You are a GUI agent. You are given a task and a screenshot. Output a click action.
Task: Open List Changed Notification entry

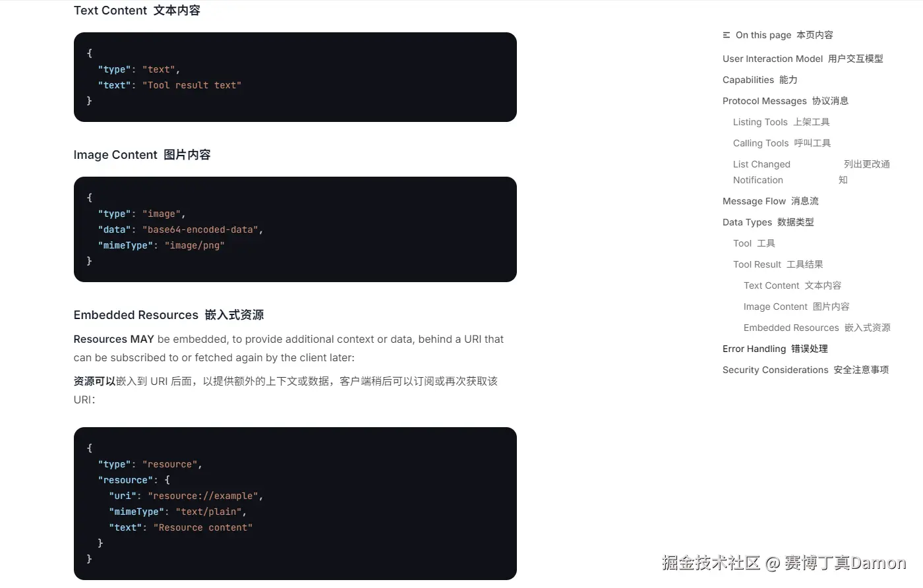(812, 172)
